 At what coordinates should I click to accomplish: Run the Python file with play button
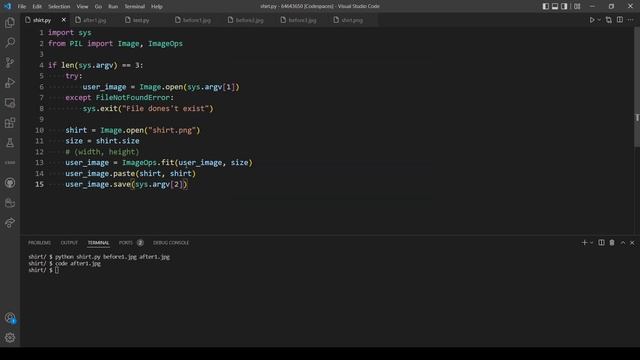[x=591, y=20]
